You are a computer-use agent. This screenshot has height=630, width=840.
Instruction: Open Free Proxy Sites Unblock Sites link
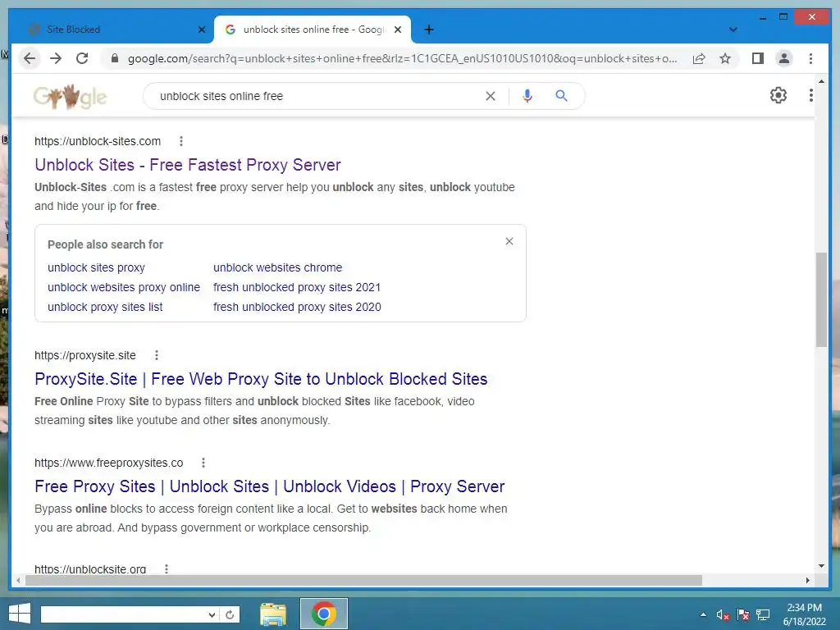pyautogui.click(x=269, y=486)
